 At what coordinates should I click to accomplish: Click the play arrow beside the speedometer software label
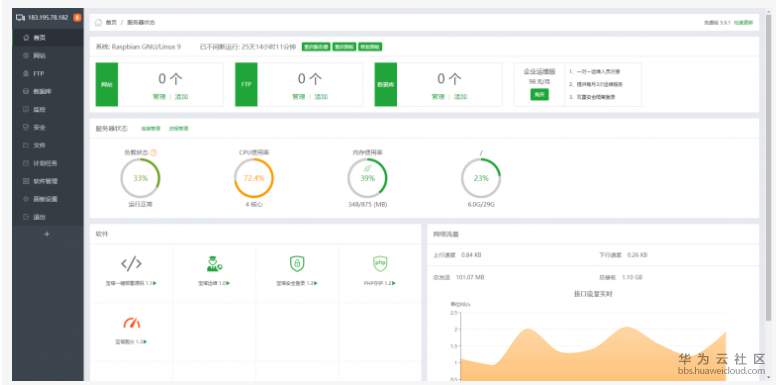pyautogui.click(x=146, y=342)
